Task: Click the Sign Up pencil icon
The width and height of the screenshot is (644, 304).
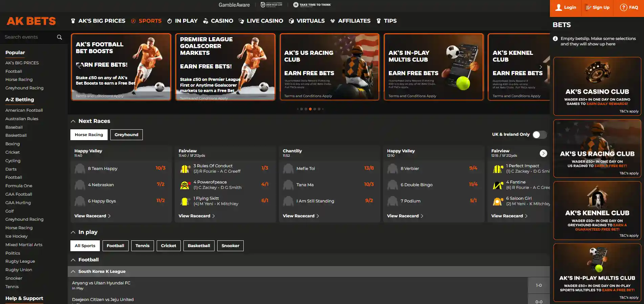Action: pyautogui.click(x=589, y=7)
